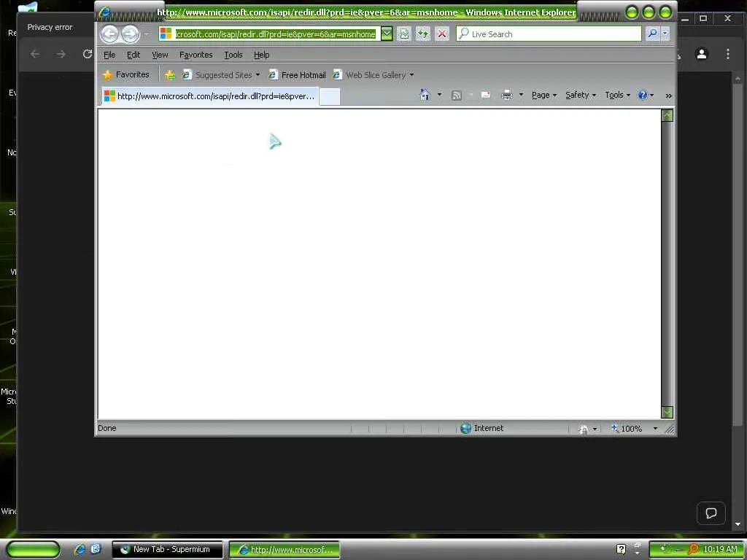Expand the Home button dropdown arrow
Viewport: 747px width, 560px height.
439,95
